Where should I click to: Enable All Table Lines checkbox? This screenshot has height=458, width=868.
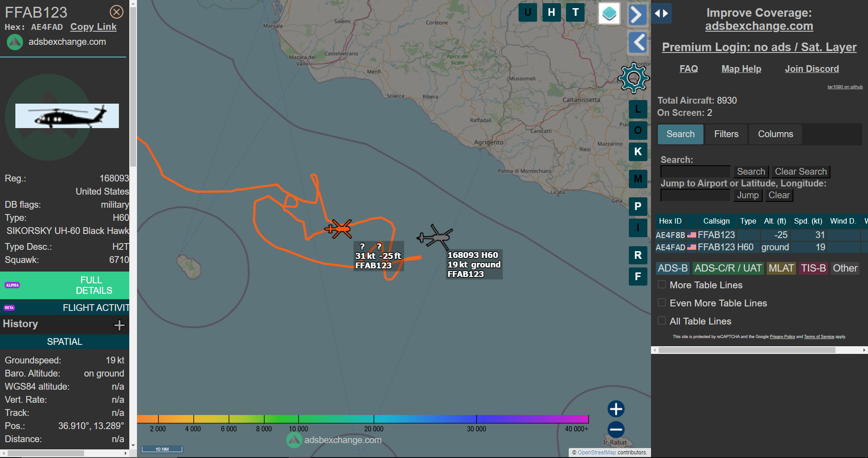(662, 321)
